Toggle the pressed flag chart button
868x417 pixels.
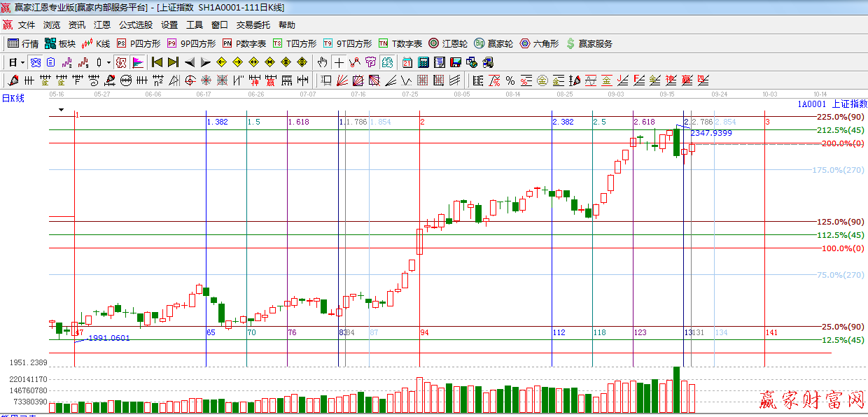(138, 62)
